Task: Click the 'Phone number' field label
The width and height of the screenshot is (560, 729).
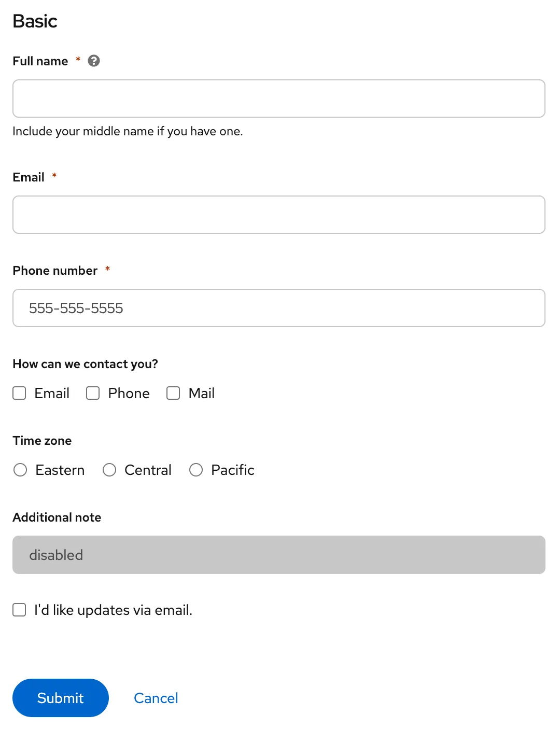Action: coord(55,271)
